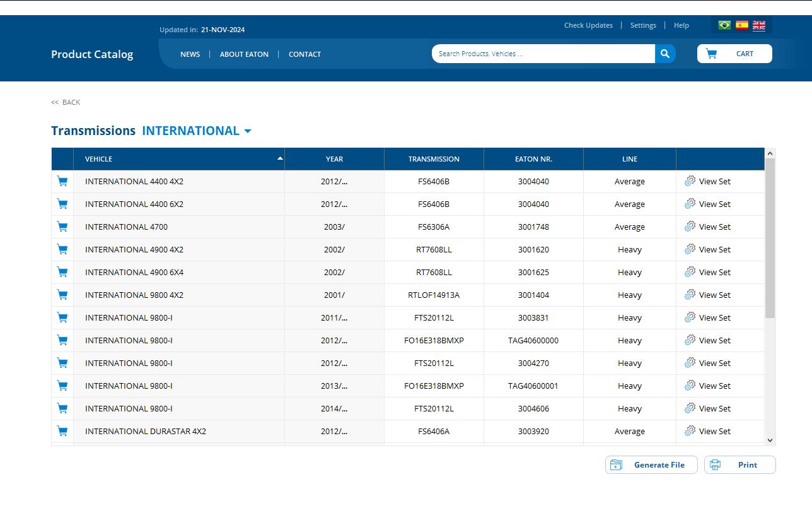Select the RTLOF14913A transmission cell
The image size is (812, 508).
pos(434,295)
